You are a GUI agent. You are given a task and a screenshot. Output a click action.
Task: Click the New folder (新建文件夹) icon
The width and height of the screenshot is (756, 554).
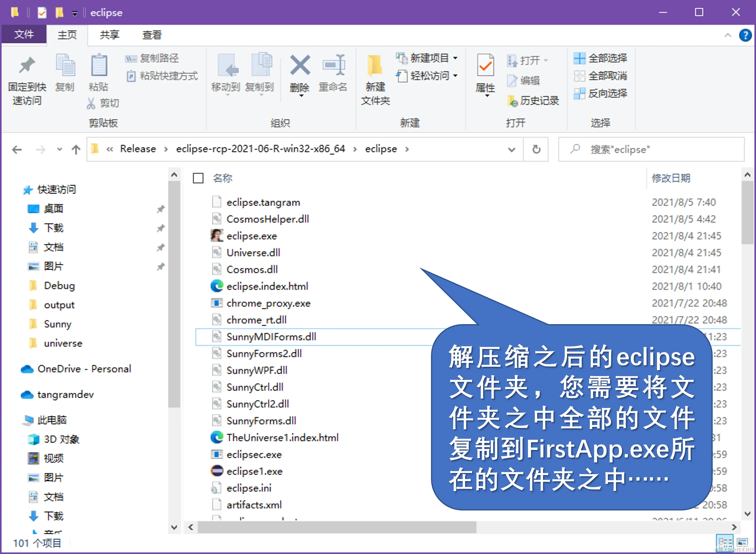tap(375, 66)
